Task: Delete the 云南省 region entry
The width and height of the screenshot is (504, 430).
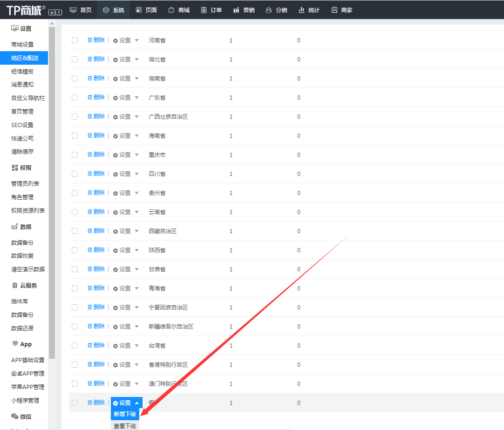Action: pyautogui.click(x=96, y=212)
